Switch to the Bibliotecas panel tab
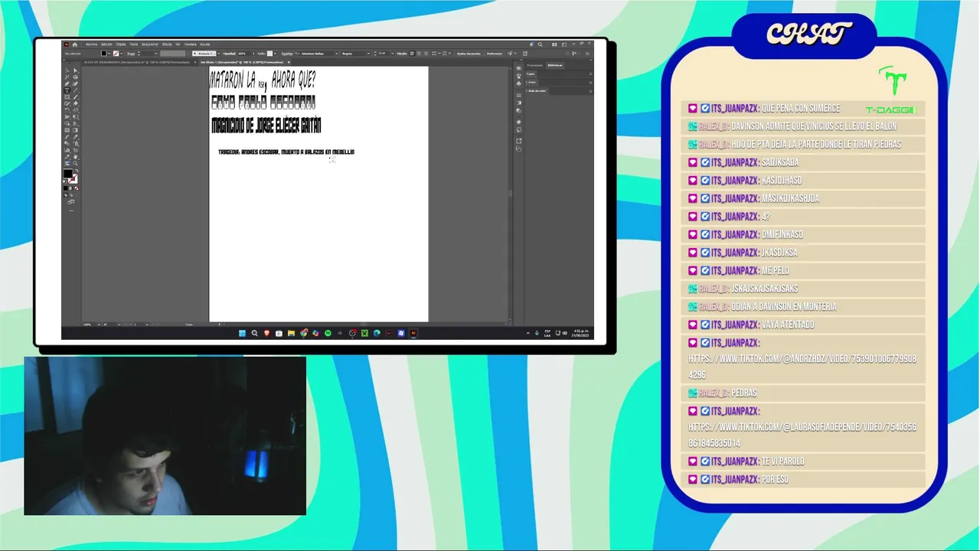The height and width of the screenshot is (551, 980). [555, 65]
